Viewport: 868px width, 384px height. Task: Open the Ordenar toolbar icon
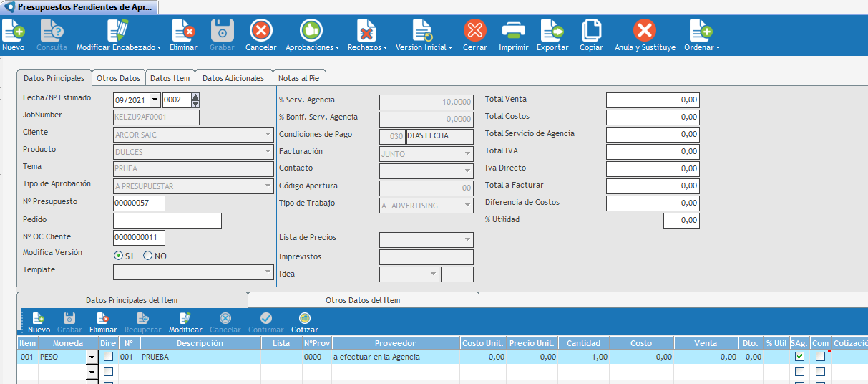click(x=701, y=30)
